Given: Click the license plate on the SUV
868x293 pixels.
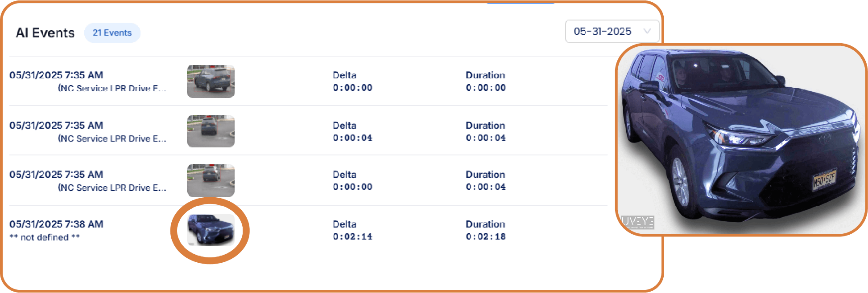Looking at the screenshot, I should (824, 179).
